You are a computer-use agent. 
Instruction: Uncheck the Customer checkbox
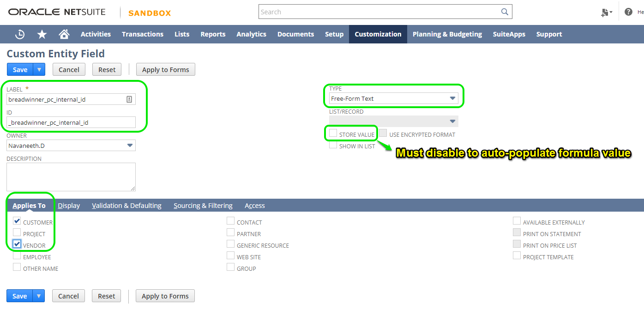click(x=17, y=221)
